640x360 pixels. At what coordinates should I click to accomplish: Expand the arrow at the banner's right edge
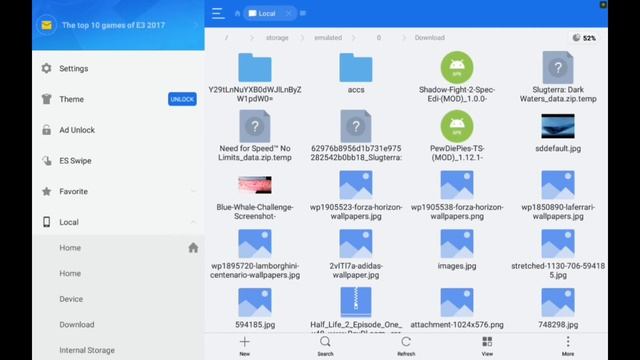(x=196, y=25)
